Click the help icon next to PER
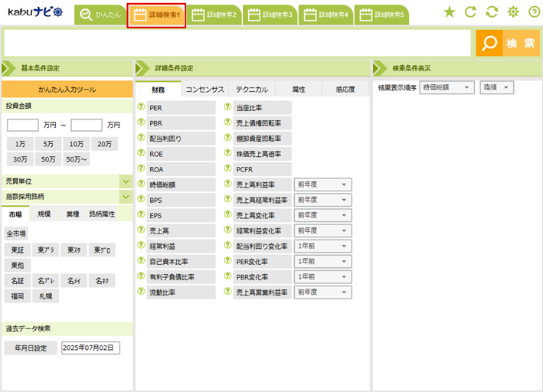543x392 pixels. pos(141,107)
